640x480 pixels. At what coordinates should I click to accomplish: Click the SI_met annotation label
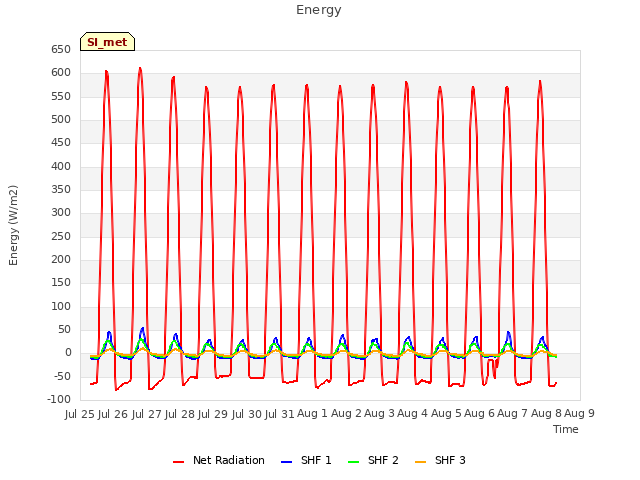[107, 42]
